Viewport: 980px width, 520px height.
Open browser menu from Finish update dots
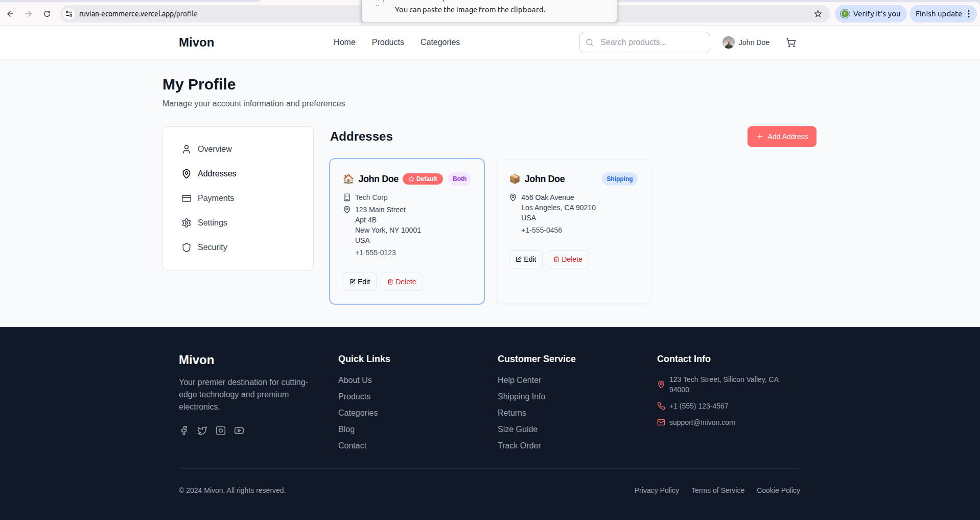coord(969,14)
